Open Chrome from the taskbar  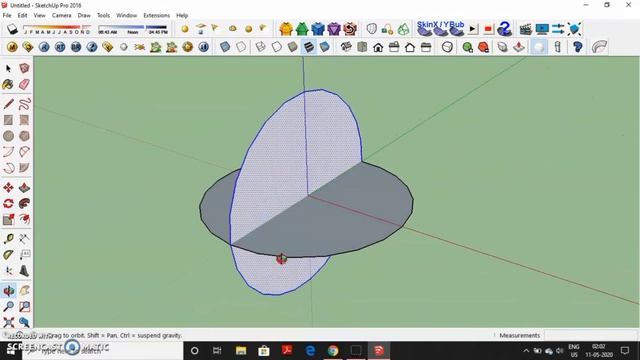coord(333,351)
